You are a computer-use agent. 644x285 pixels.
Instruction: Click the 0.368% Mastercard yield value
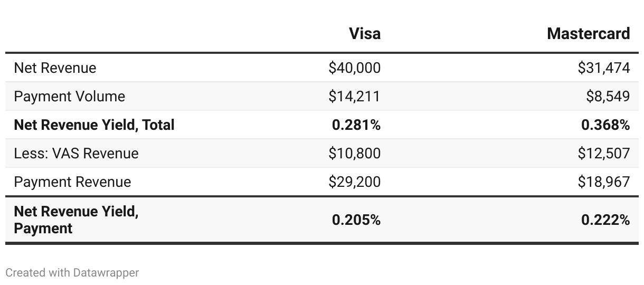(x=605, y=125)
